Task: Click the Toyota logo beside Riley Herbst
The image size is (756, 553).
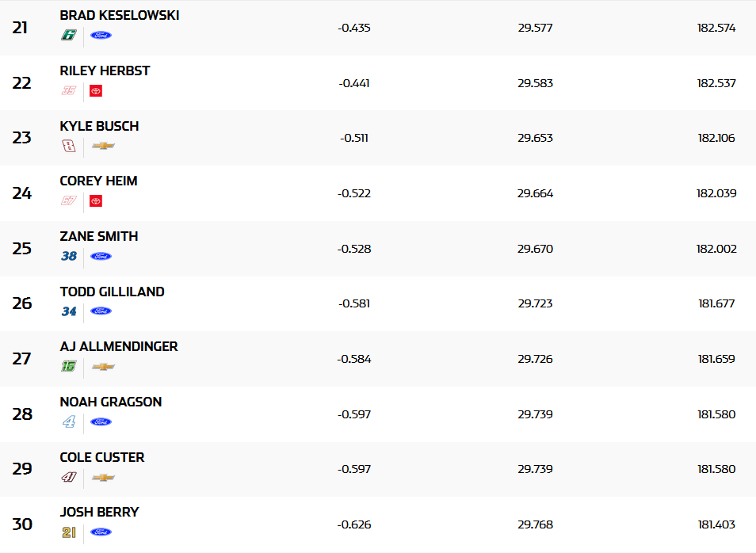Action: click(x=96, y=90)
